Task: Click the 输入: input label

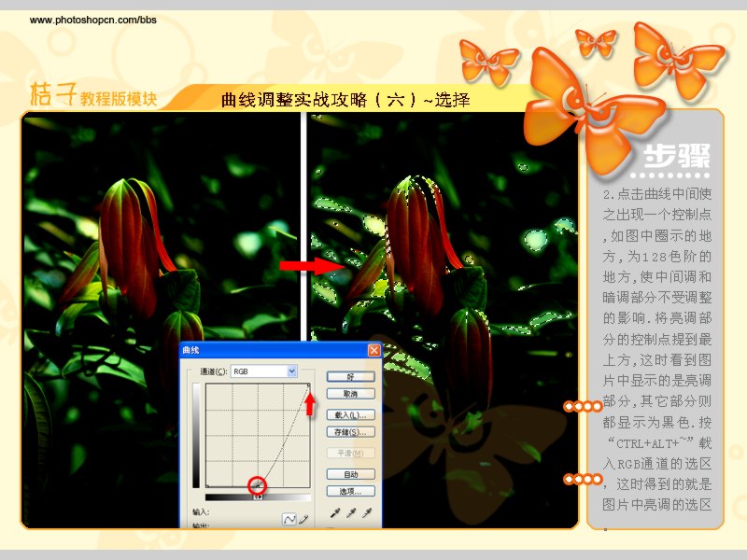Action: 201,511
